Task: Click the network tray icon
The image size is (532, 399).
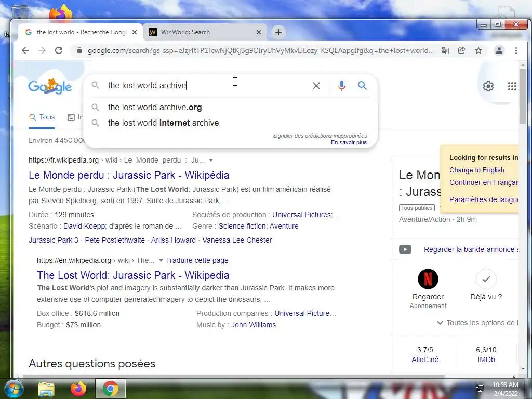Action: 480,389
